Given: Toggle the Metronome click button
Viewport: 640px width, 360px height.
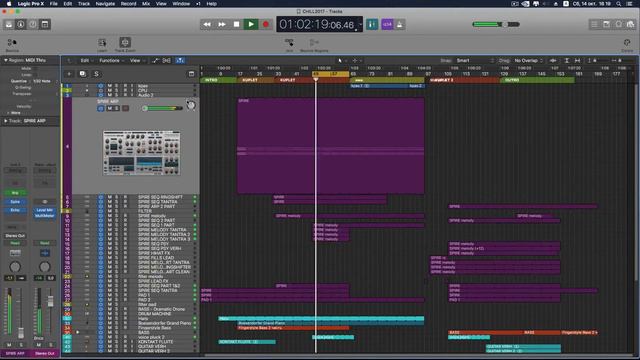Looking at the screenshot, I should coord(400,24).
